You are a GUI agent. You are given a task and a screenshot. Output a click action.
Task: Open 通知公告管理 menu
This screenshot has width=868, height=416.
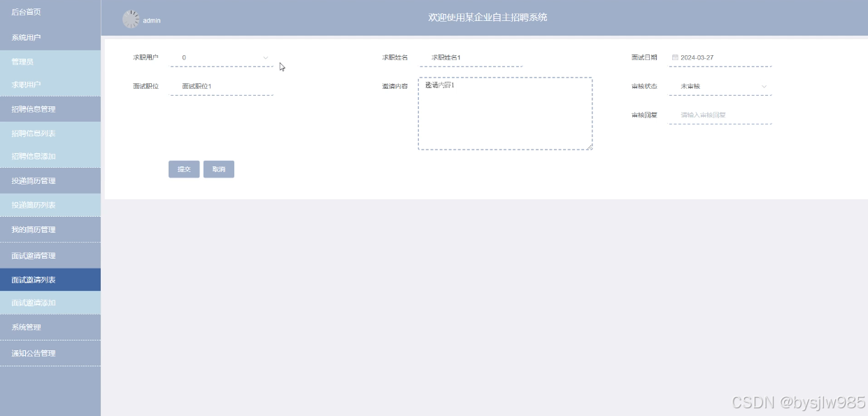(x=50, y=353)
